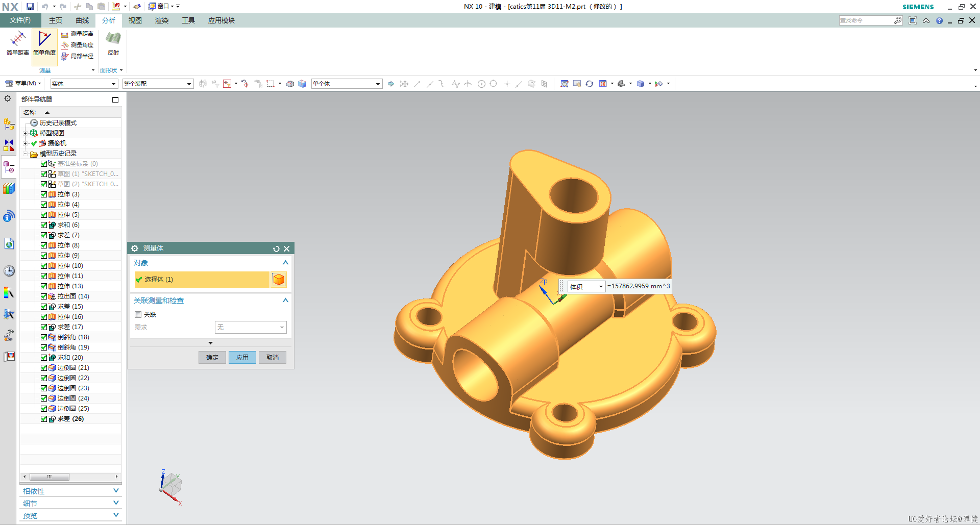
Task: Switch to the 视图 ribbon tab
Action: click(x=135, y=20)
